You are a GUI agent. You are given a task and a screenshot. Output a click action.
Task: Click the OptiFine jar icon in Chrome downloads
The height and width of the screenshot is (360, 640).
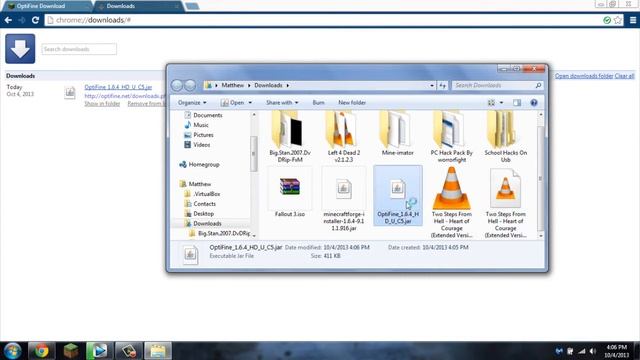(x=70, y=93)
